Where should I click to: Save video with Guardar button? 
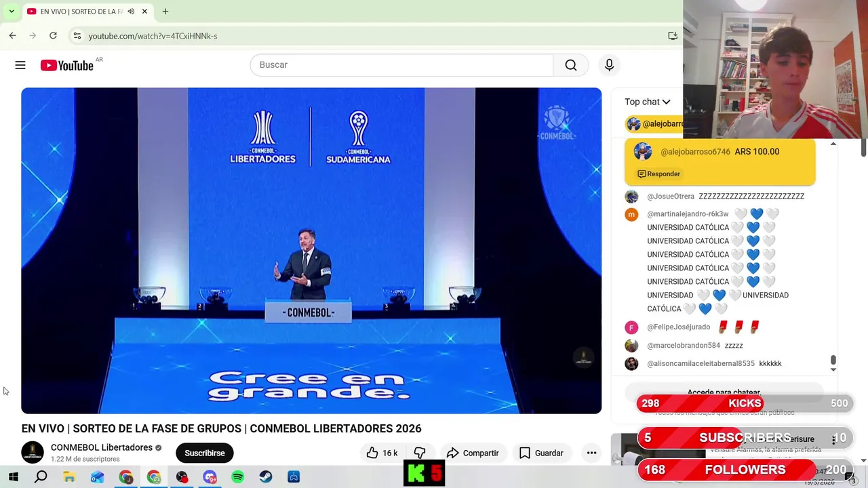pyautogui.click(x=541, y=453)
